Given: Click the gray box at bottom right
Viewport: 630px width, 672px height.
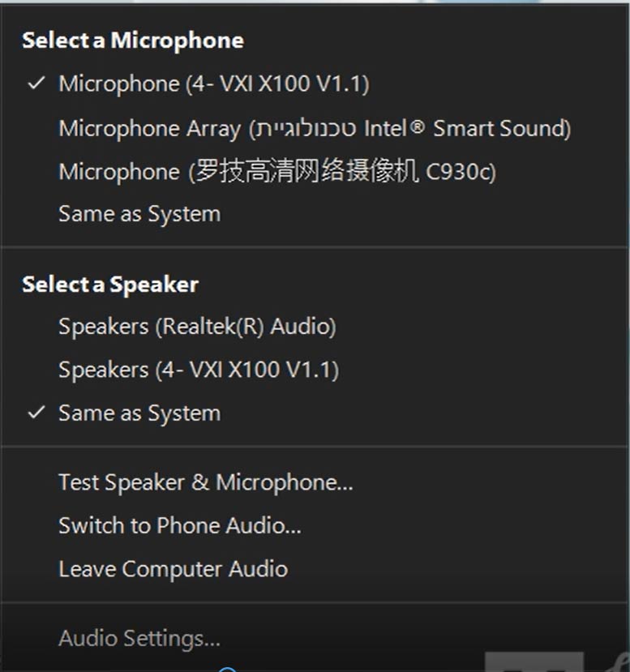Looking at the screenshot, I should tap(534, 661).
